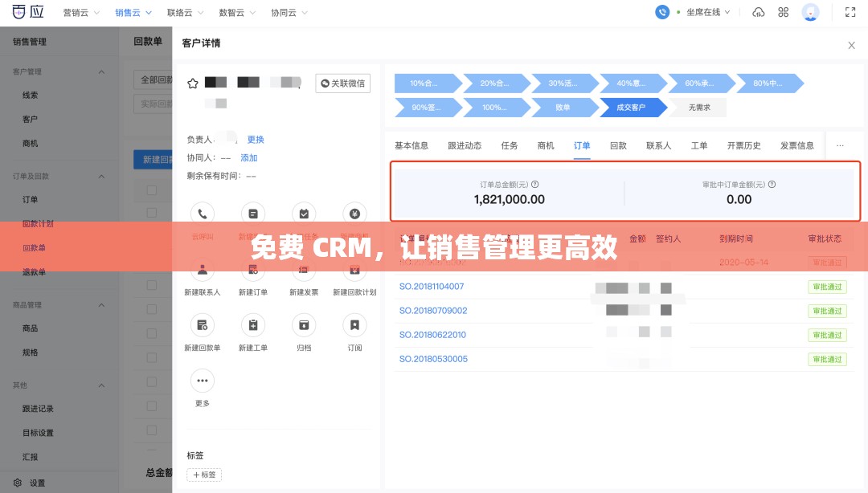Screen dimensions: 868x493
Task: Open 新建订单 to create an order
Action: click(253, 270)
